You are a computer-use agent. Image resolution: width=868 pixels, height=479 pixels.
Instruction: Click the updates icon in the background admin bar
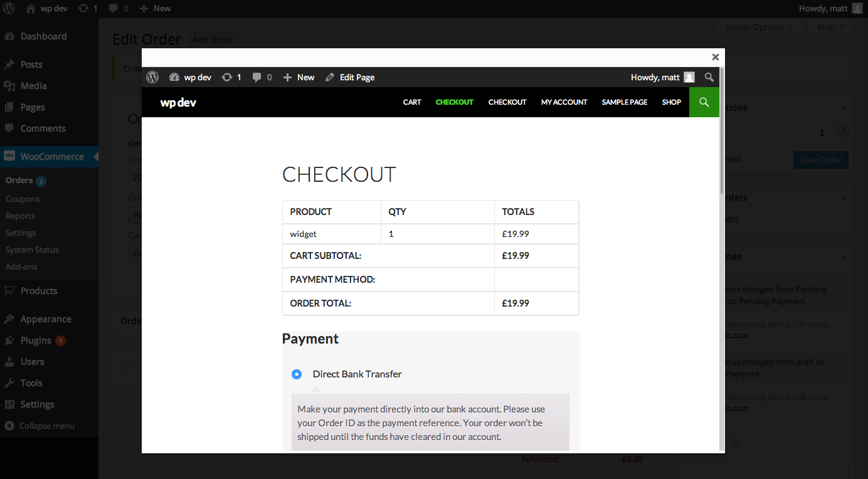pos(83,8)
